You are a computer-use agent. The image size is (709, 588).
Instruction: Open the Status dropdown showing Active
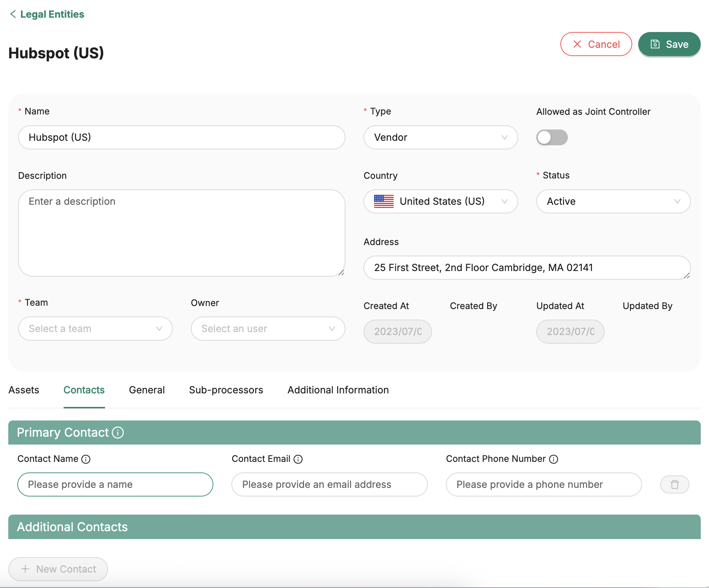[x=613, y=201]
